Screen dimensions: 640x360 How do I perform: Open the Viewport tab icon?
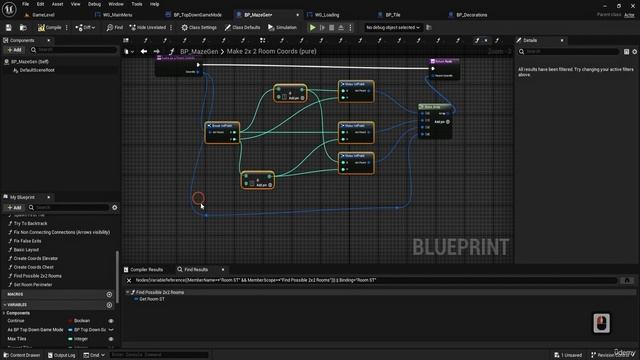tap(126, 40)
